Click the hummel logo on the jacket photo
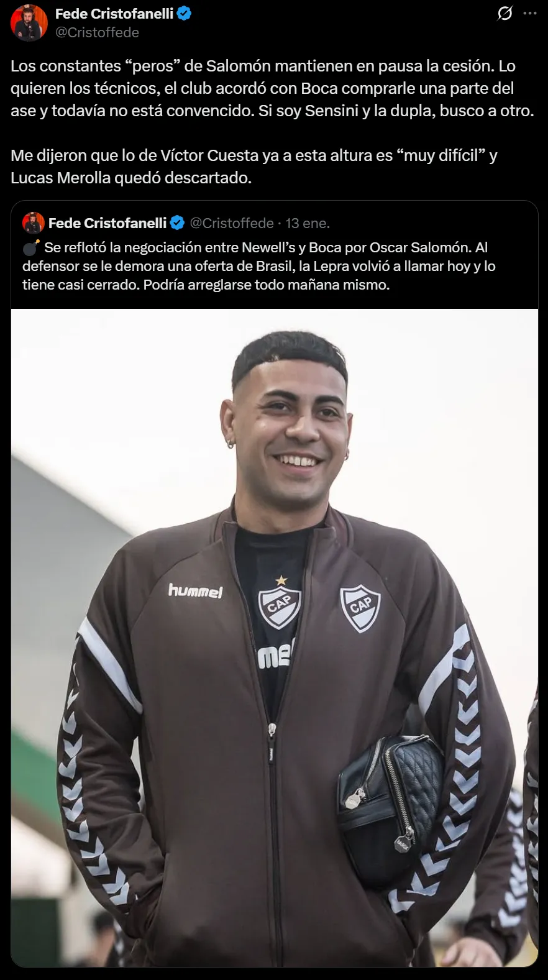 (195, 590)
